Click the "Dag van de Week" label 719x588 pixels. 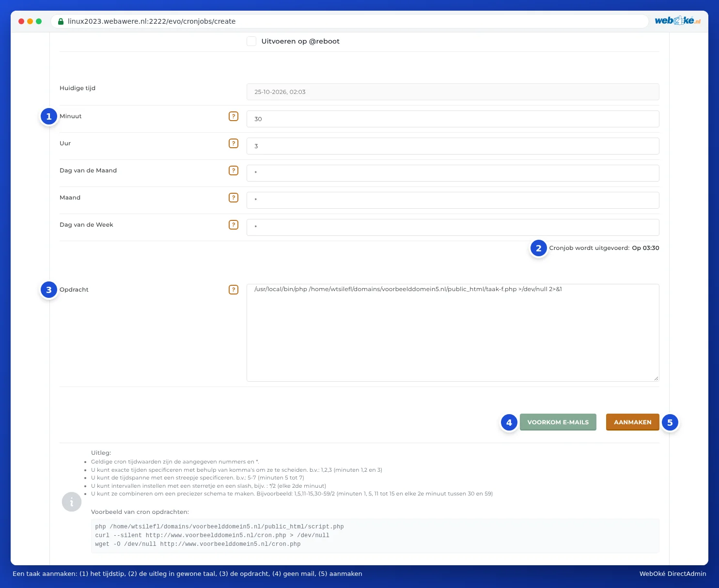86,225
